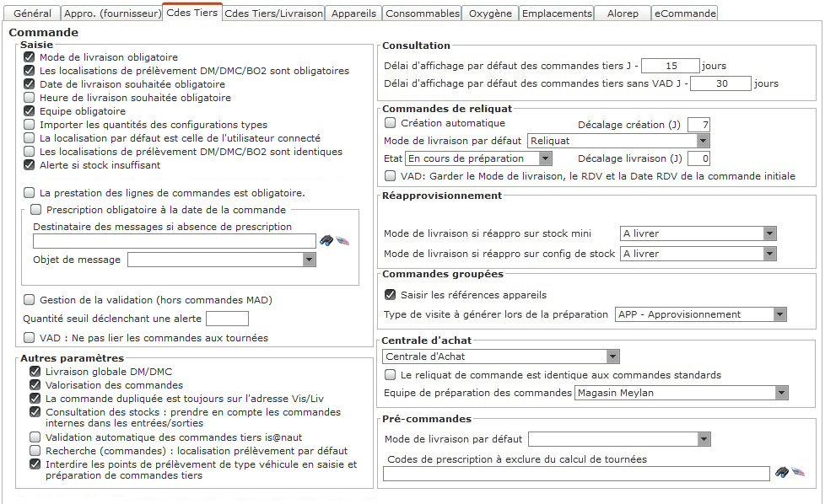The height and width of the screenshot is (504, 825).
Task: Focus the Quantité seuil déclenchant une alerte field
Action: [227, 319]
